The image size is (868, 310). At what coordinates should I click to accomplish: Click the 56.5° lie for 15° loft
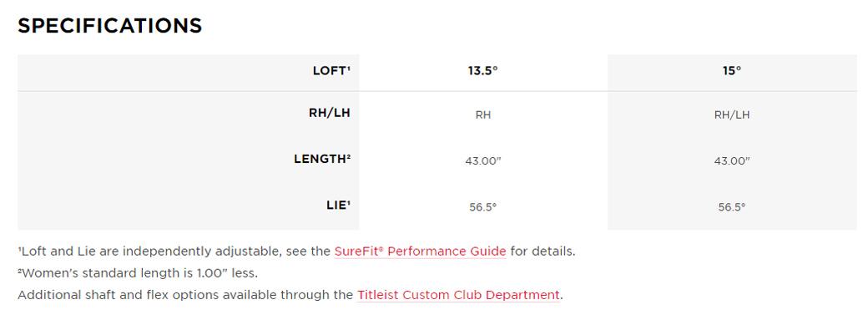click(732, 207)
